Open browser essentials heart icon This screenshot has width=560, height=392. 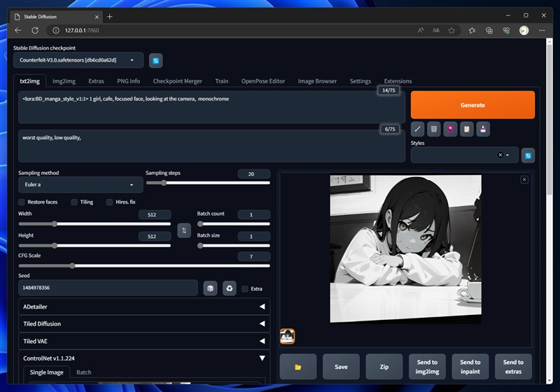pos(506,30)
